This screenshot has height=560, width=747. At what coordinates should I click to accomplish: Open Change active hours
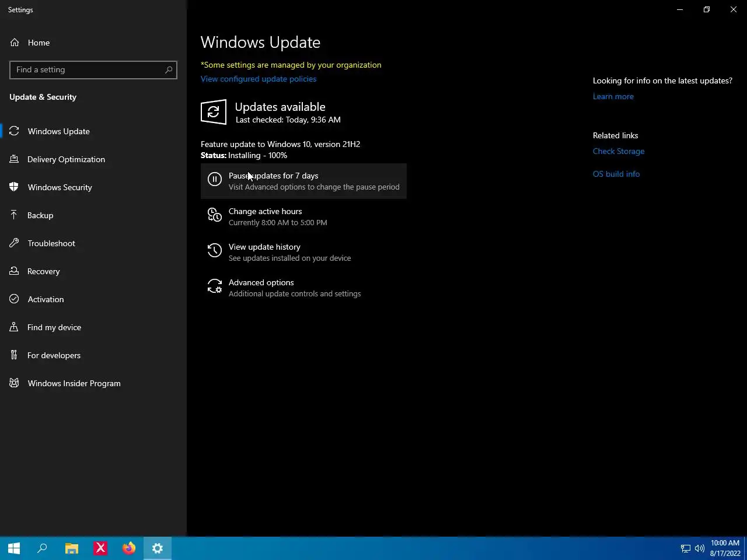(x=303, y=216)
